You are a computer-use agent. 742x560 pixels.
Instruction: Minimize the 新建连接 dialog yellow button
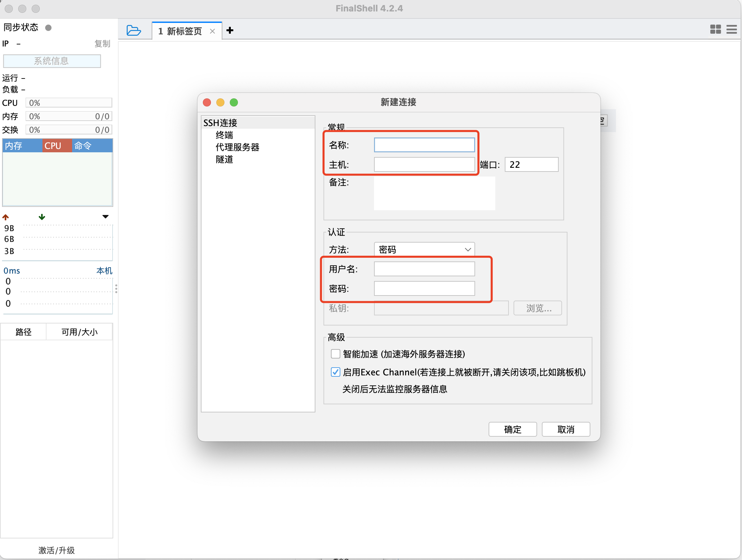pyautogui.click(x=220, y=102)
